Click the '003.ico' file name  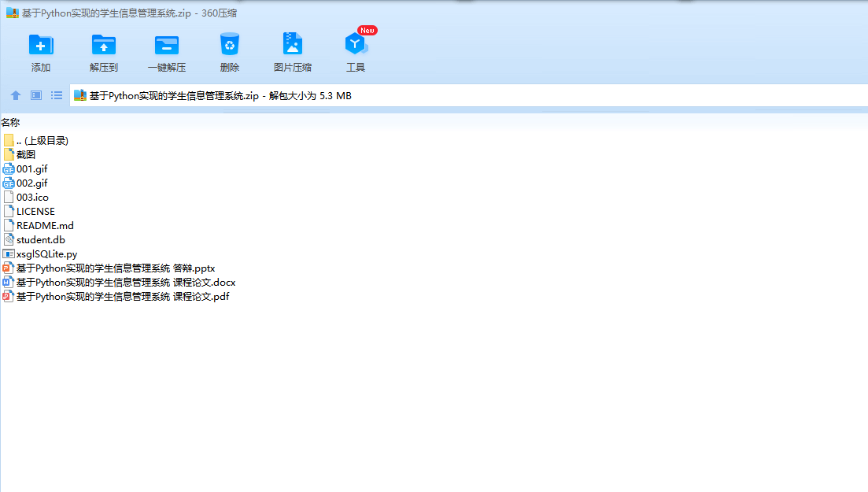(33, 198)
